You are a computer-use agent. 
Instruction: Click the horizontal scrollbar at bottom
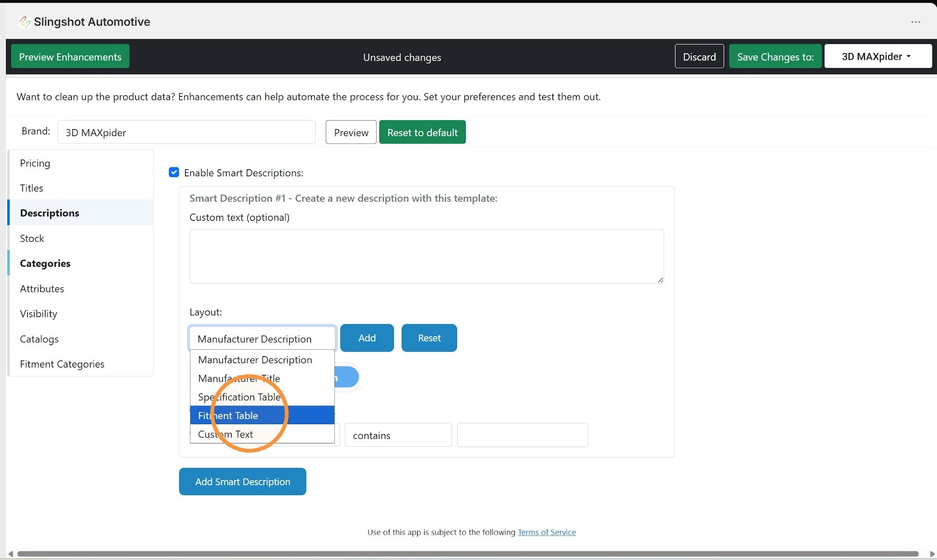(x=467, y=554)
